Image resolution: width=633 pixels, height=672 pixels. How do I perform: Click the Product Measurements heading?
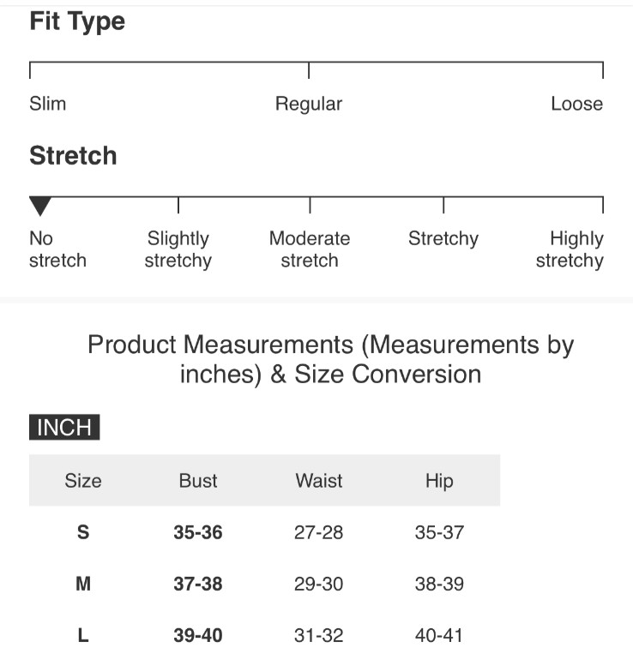pyautogui.click(x=331, y=359)
